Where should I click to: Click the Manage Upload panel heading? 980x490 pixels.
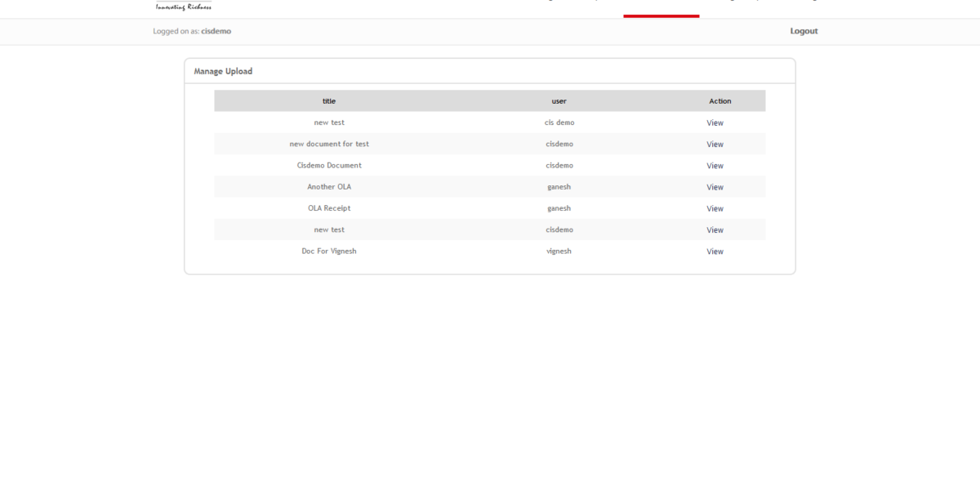pos(222,71)
